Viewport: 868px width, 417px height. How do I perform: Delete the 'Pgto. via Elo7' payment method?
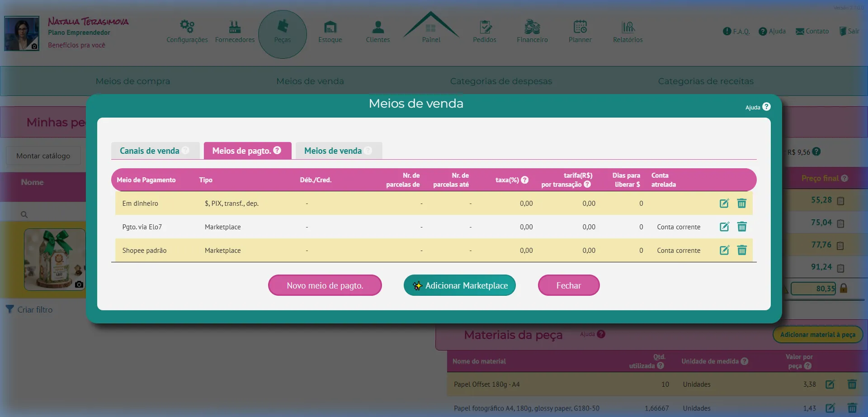(741, 227)
